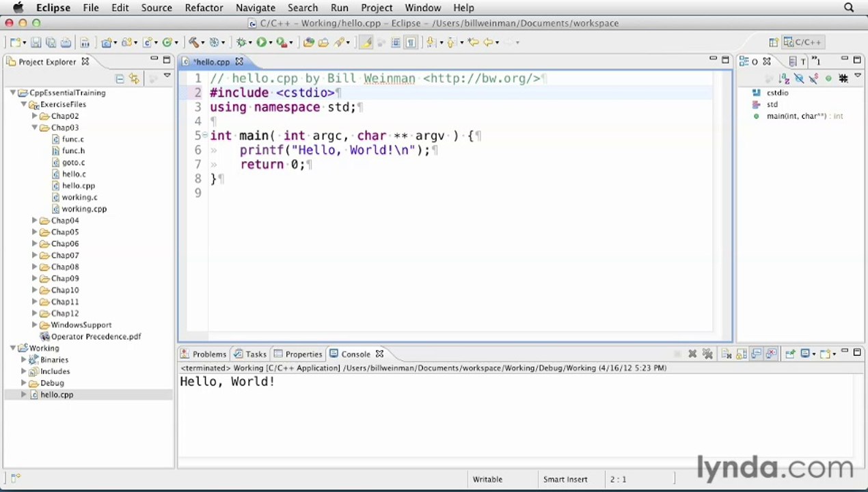Click the Save All icon
Image resolution: width=868 pixels, height=492 pixels.
coord(51,42)
